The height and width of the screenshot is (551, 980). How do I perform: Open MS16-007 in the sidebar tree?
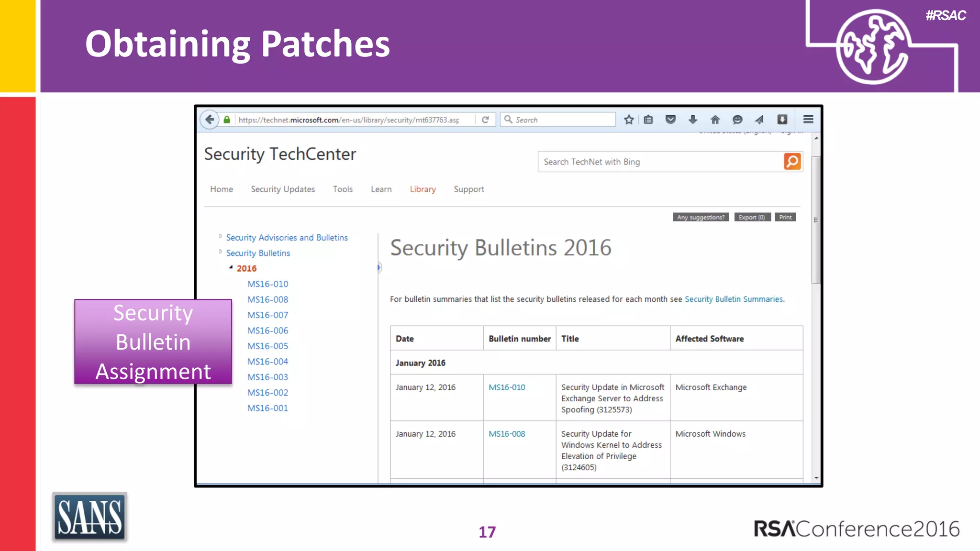point(267,315)
